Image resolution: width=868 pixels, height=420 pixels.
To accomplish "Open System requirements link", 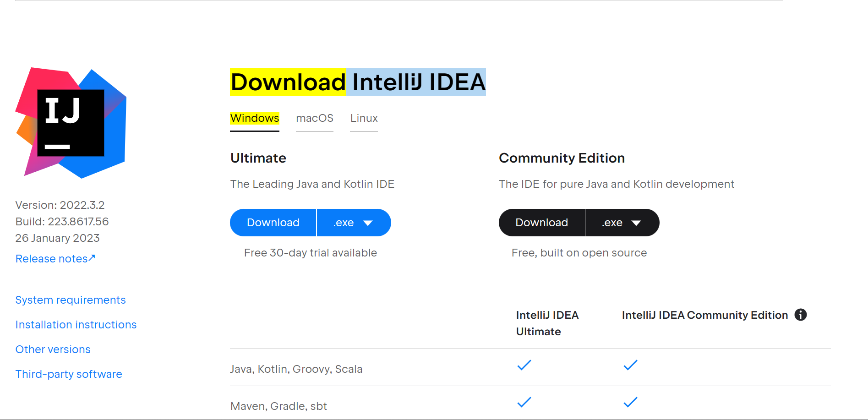I will tap(71, 300).
